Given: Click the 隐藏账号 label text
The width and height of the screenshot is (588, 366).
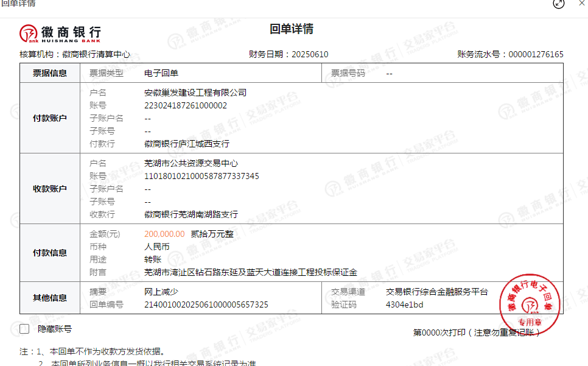Looking at the screenshot, I should click(x=54, y=329).
